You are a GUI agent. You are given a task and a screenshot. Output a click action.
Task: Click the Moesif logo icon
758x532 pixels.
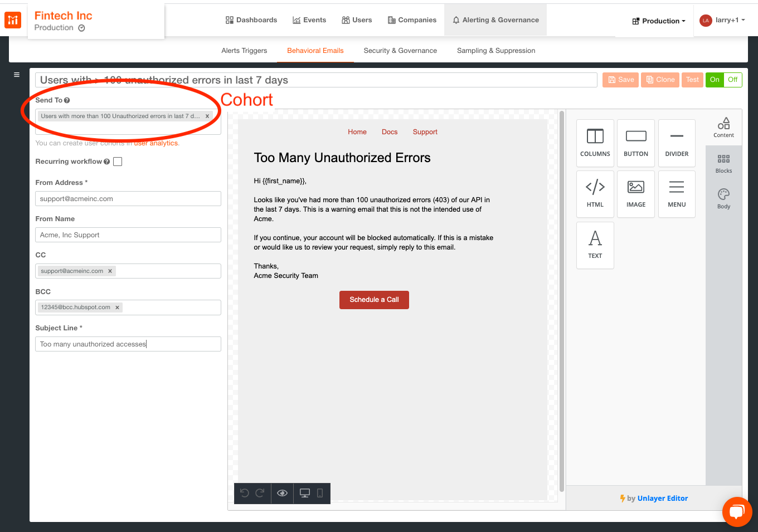(13, 21)
